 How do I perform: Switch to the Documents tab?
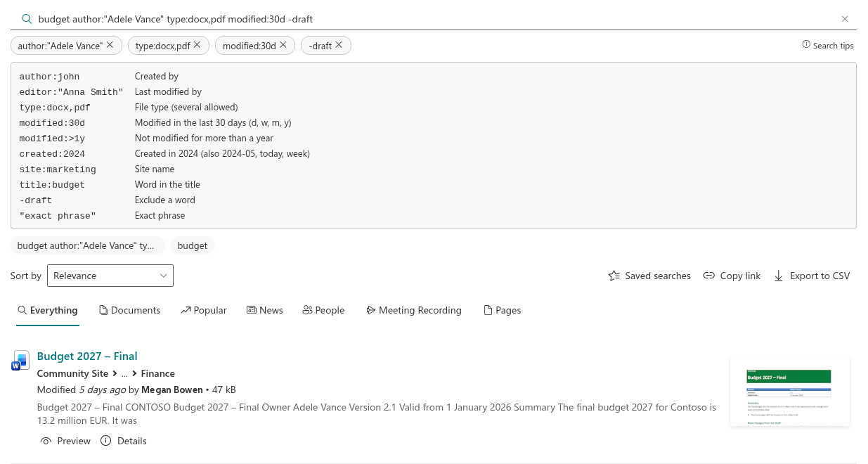pyautogui.click(x=130, y=310)
